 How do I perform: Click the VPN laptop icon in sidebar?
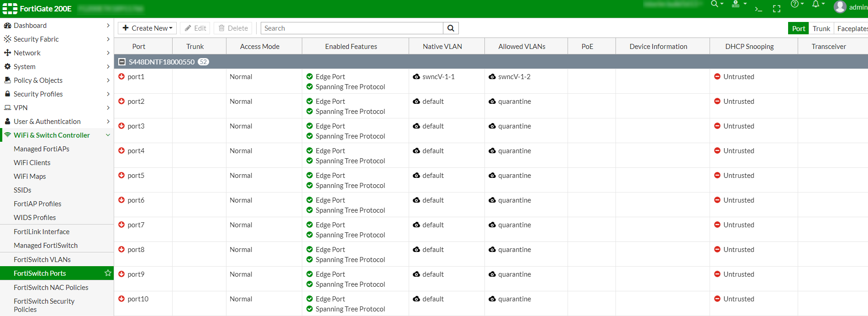[x=7, y=108]
